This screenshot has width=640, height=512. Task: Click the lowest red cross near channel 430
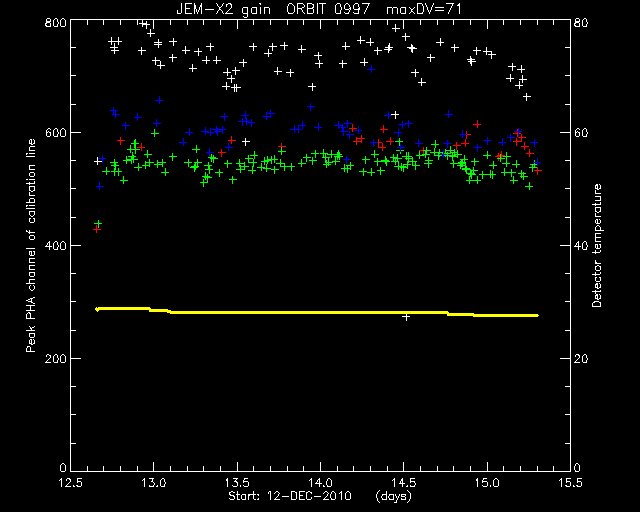pyautogui.click(x=97, y=229)
